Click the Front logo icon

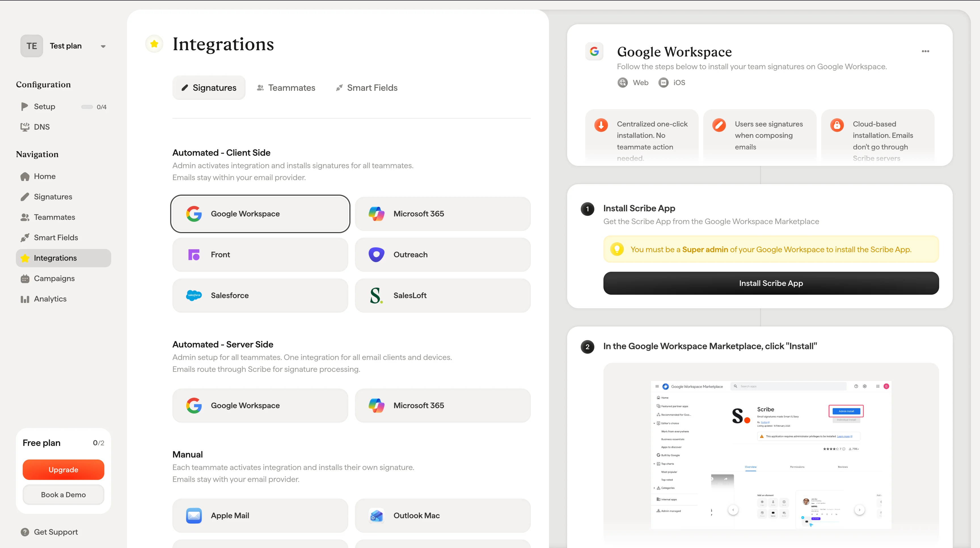[x=194, y=255]
